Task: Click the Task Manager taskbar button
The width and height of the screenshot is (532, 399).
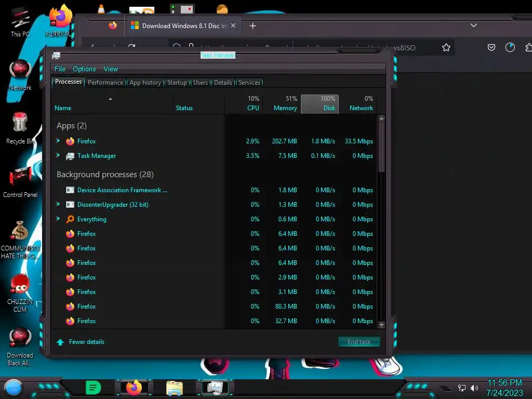Action: [215, 388]
